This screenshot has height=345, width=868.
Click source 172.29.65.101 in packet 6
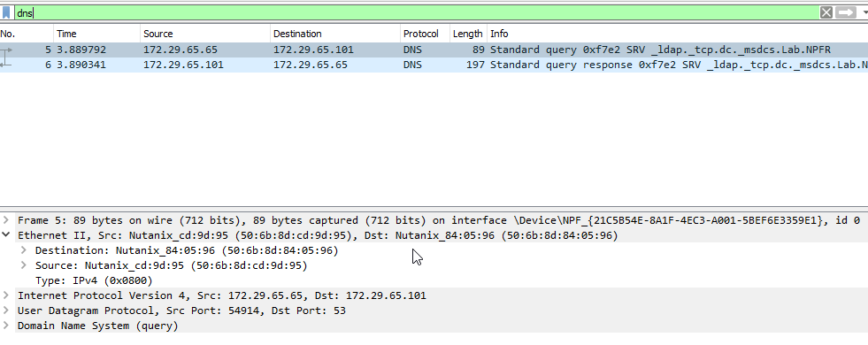click(183, 65)
